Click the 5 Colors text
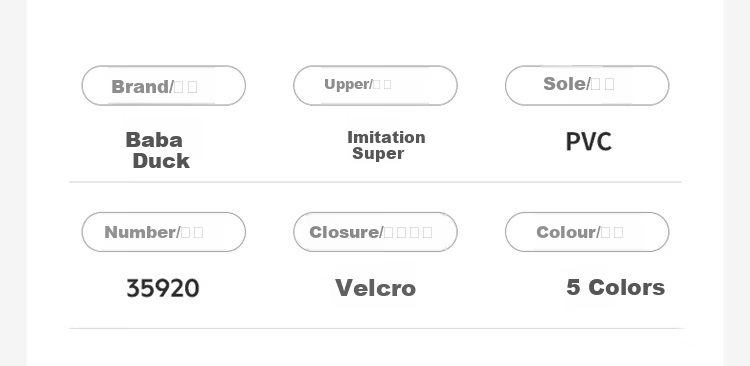 point(616,288)
